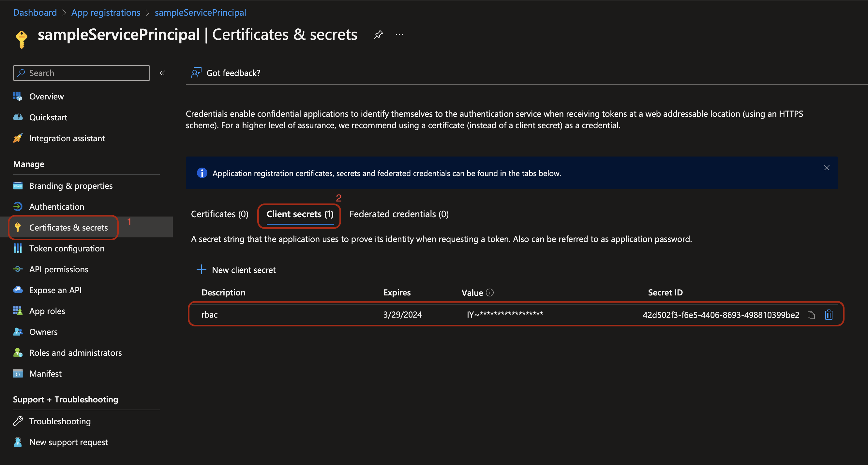Pin the sampleServicePrincipal blade

(x=378, y=35)
